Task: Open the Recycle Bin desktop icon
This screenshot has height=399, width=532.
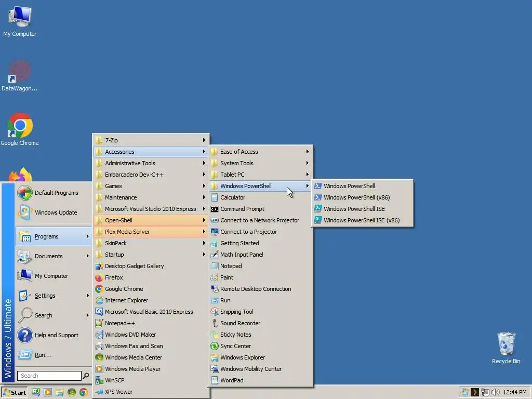Action: [x=506, y=348]
